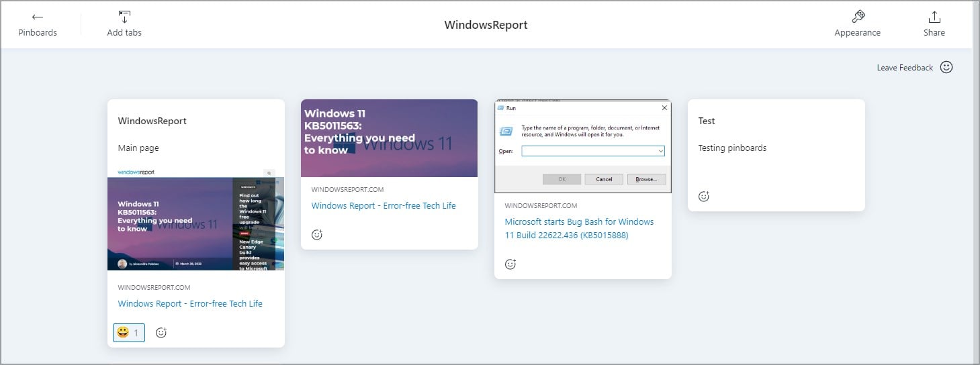Image resolution: width=980 pixels, height=365 pixels.
Task: Click the WindowsReport pinboard title in the header
Action: tap(486, 25)
